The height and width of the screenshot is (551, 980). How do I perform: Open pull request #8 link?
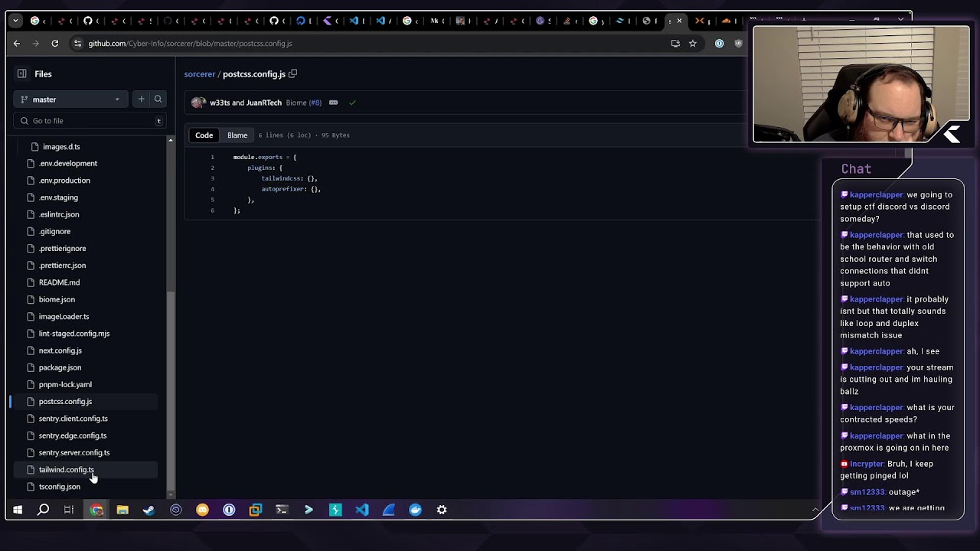pos(315,103)
